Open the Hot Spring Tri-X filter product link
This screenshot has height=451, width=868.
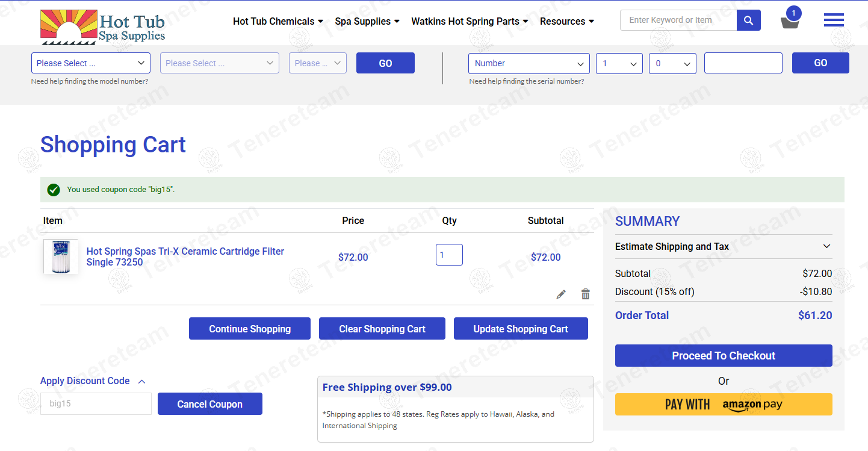185,257
